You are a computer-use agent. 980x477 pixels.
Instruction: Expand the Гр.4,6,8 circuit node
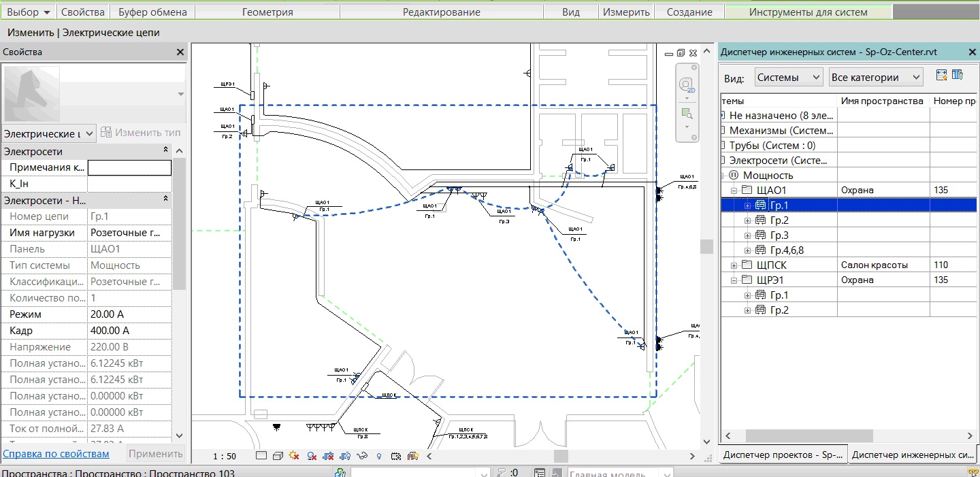click(748, 250)
